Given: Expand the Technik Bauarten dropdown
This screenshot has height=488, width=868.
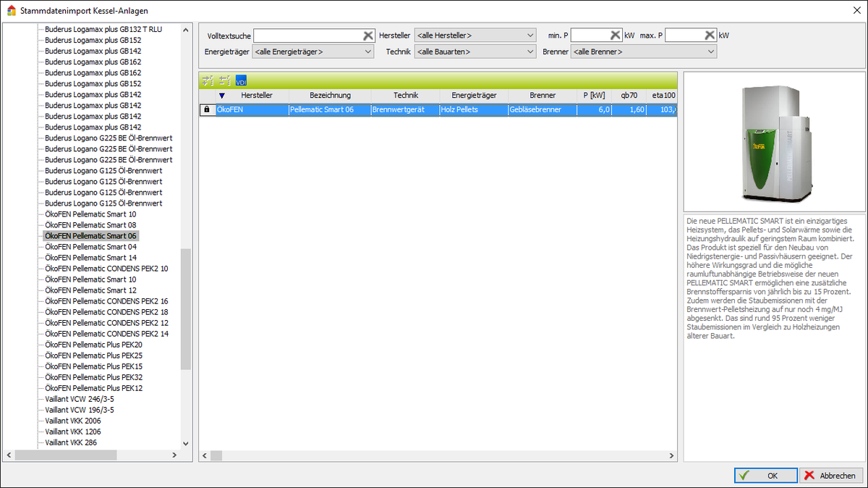Looking at the screenshot, I should pyautogui.click(x=475, y=52).
